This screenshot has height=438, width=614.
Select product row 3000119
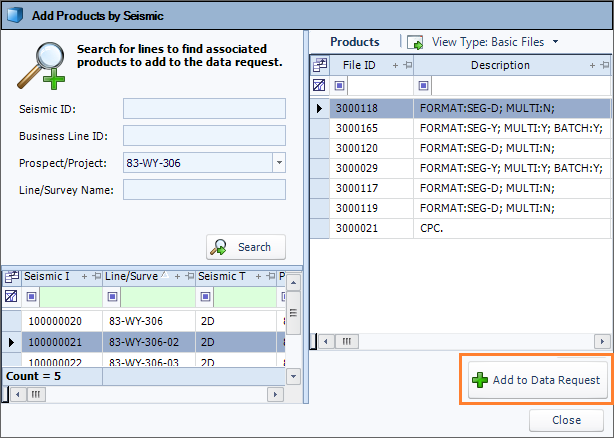(x=460, y=208)
